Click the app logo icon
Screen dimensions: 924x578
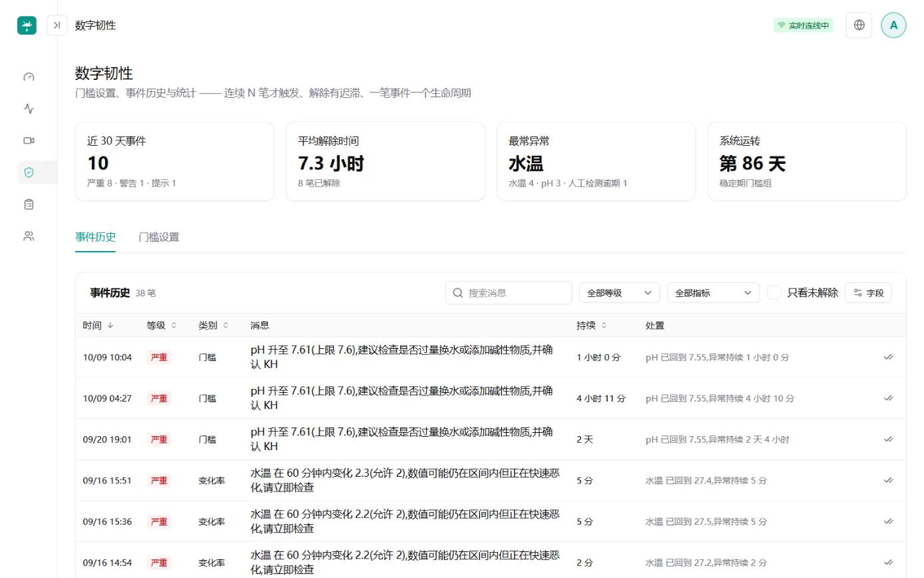27,25
